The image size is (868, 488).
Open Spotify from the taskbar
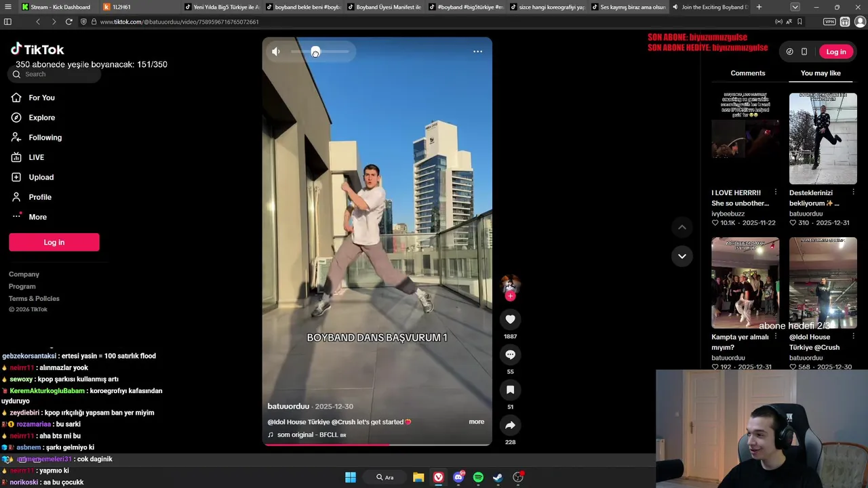478,477
